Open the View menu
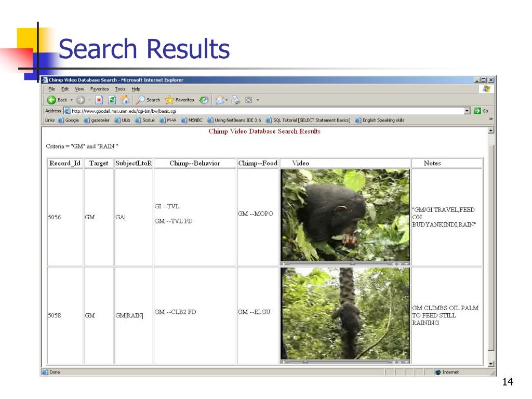The width and height of the screenshot is (532, 399). (x=79, y=89)
